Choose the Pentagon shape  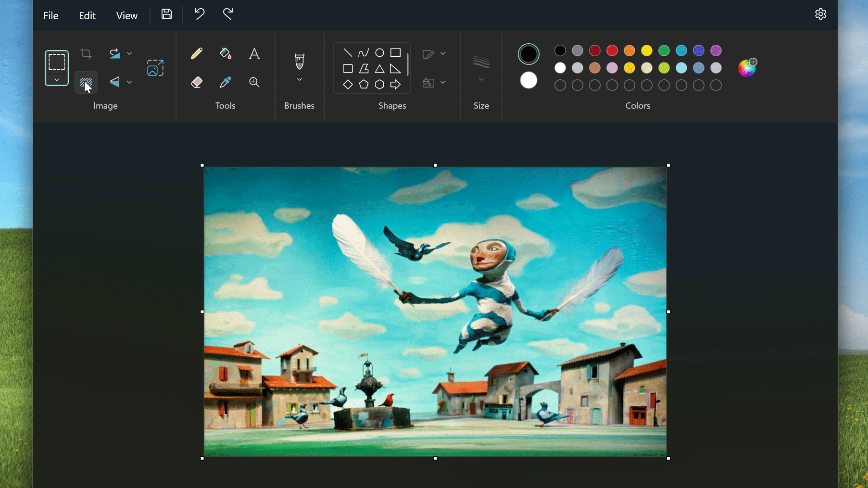[x=364, y=85]
